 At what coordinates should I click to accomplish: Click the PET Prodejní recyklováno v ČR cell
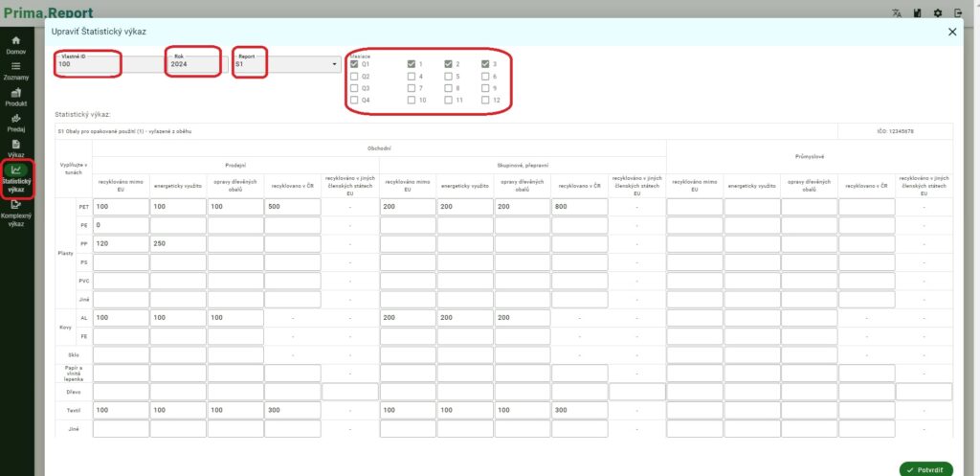coord(293,206)
